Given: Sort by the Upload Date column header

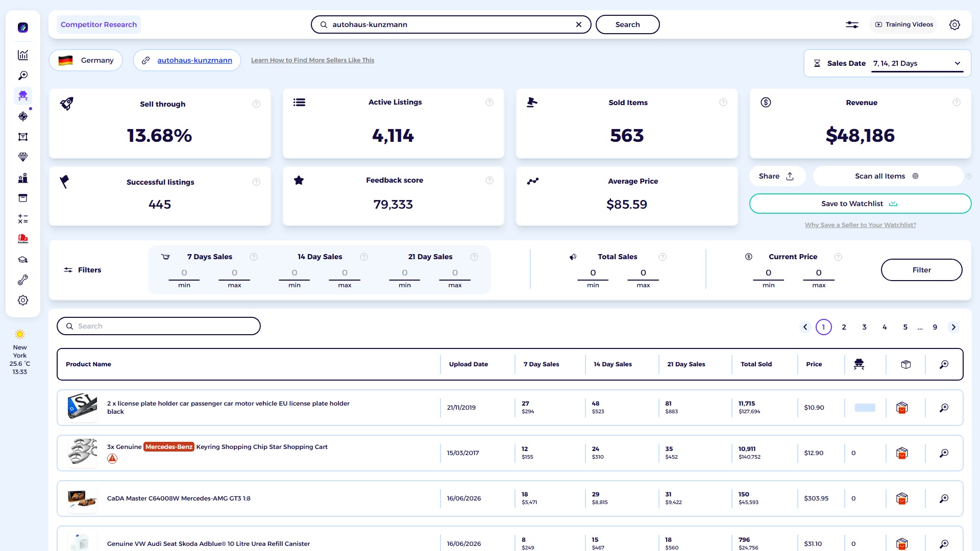Looking at the screenshot, I should point(469,364).
